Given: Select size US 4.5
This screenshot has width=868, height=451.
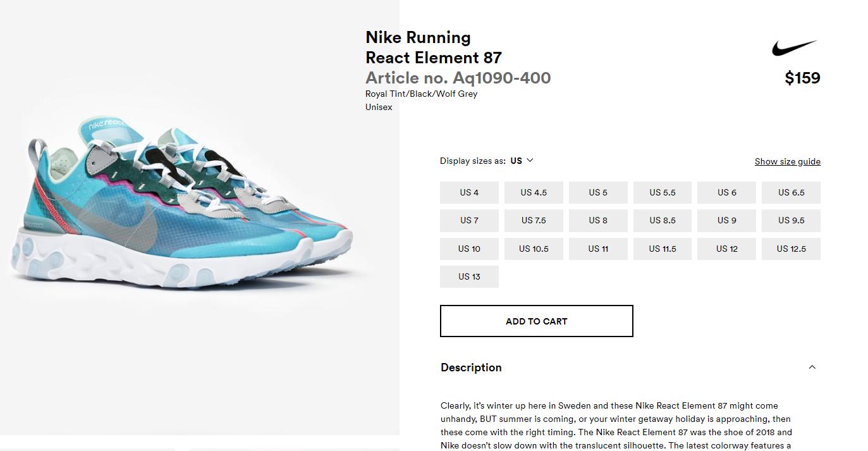Looking at the screenshot, I should [534, 192].
